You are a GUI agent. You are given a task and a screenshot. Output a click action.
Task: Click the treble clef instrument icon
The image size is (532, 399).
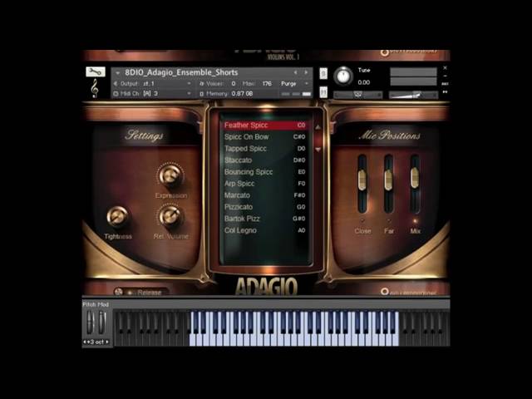pos(95,88)
